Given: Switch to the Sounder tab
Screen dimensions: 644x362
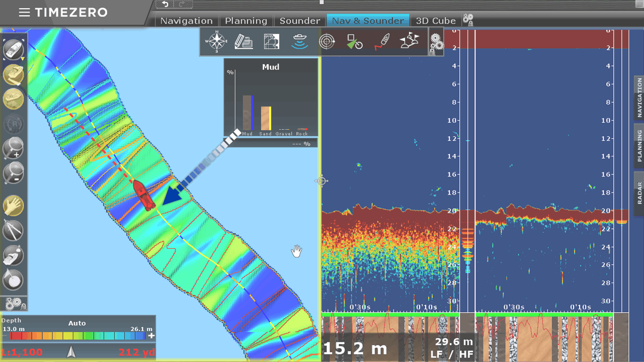Looking at the screenshot, I should 300,21.
